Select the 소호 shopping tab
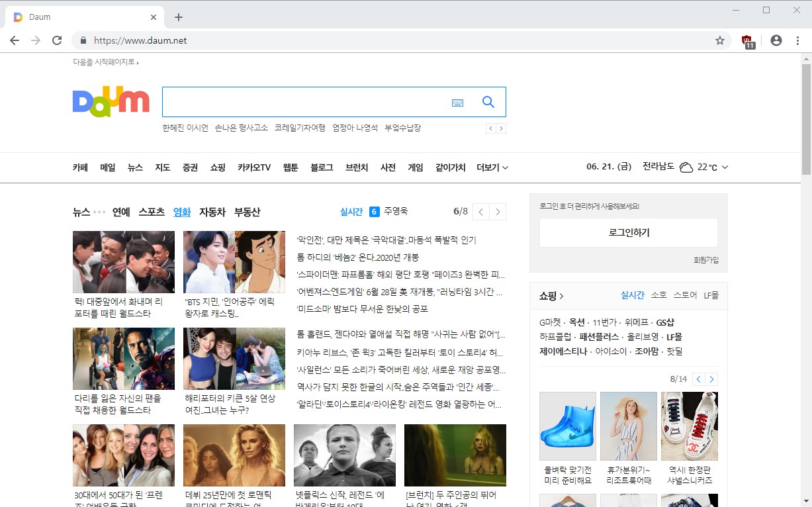812x507 pixels. coord(658,295)
